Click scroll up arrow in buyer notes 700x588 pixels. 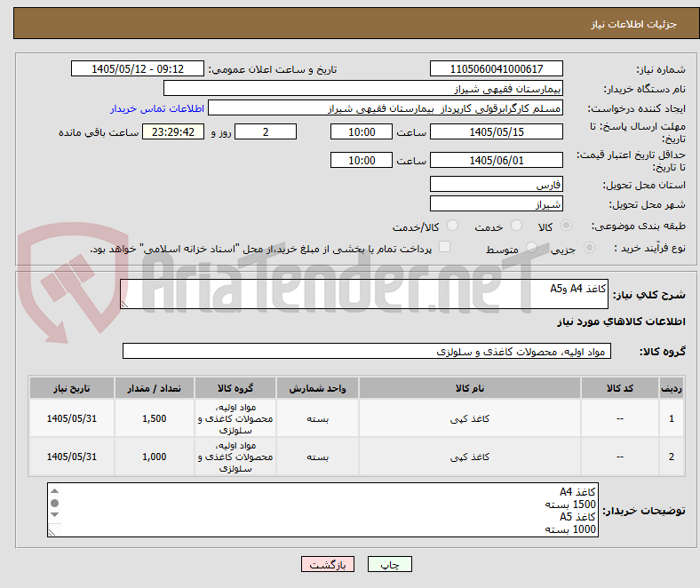click(x=54, y=491)
